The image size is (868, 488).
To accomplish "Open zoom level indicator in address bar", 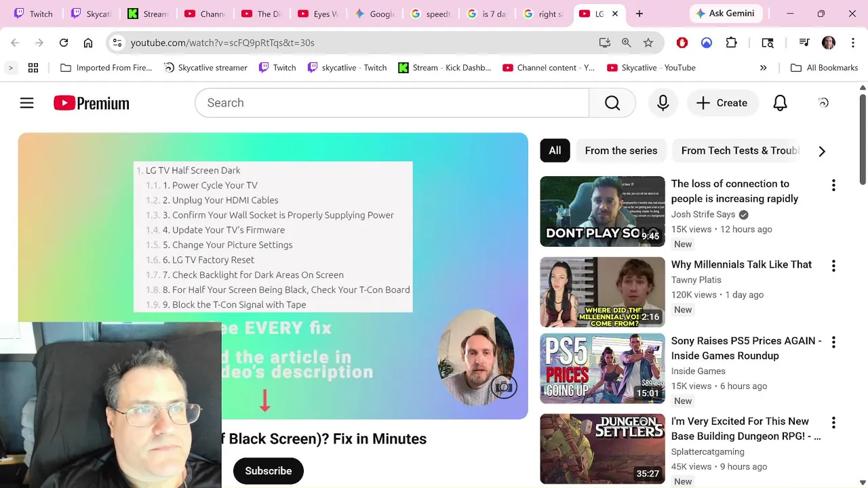I will click(627, 43).
